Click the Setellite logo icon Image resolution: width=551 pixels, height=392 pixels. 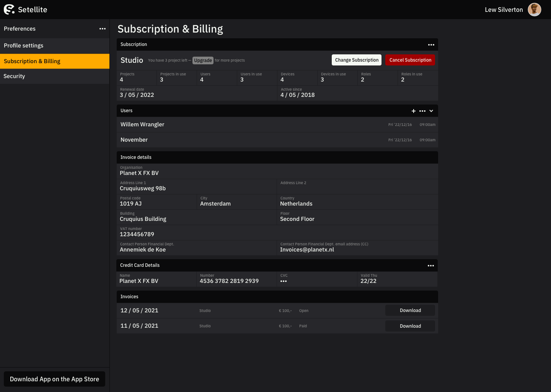tap(9, 10)
